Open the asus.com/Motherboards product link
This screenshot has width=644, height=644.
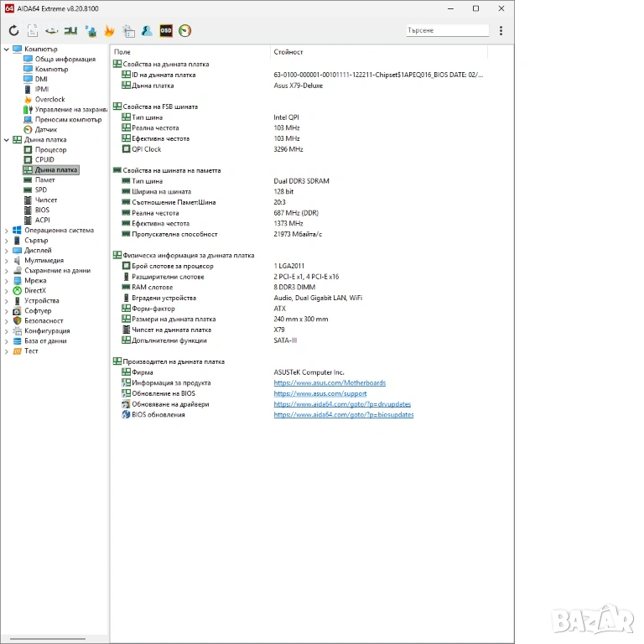coord(330,383)
